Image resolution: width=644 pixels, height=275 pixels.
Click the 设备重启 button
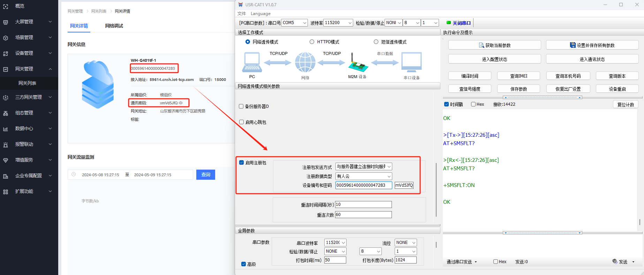(617, 89)
